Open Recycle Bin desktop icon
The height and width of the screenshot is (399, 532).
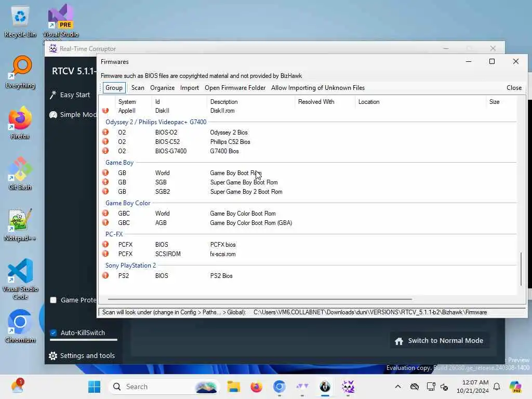pyautogui.click(x=20, y=22)
